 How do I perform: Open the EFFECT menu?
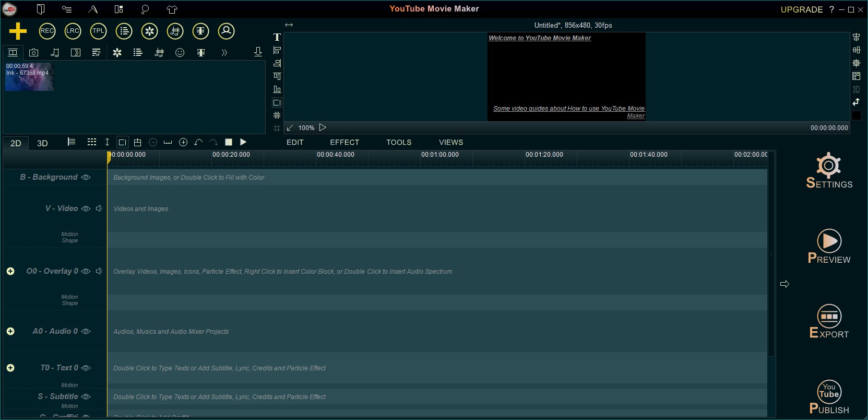(x=344, y=142)
